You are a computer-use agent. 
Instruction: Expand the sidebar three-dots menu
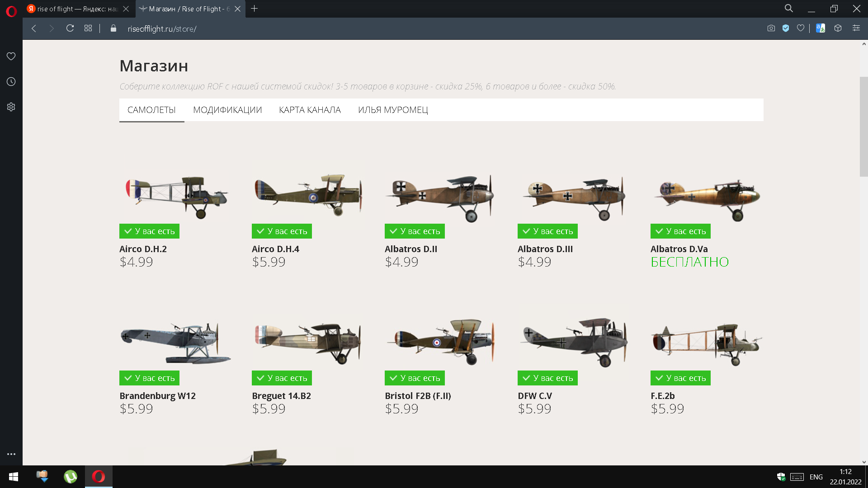click(x=11, y=454)
